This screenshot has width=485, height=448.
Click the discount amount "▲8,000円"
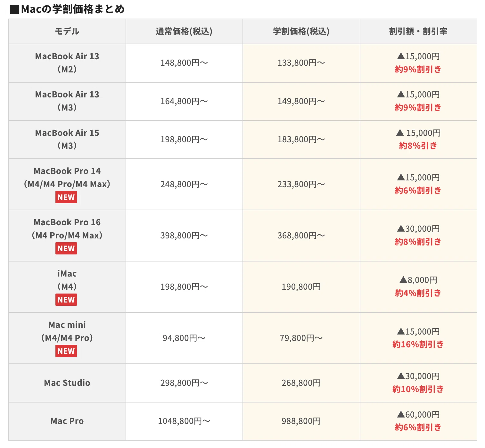[x=418, y=280]
